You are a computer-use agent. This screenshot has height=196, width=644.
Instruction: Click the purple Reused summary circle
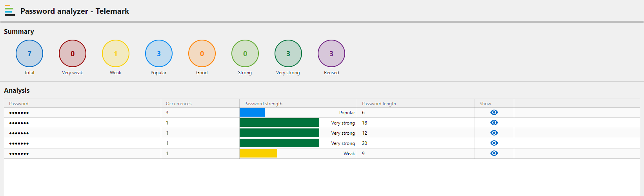[x=331, y=53]
